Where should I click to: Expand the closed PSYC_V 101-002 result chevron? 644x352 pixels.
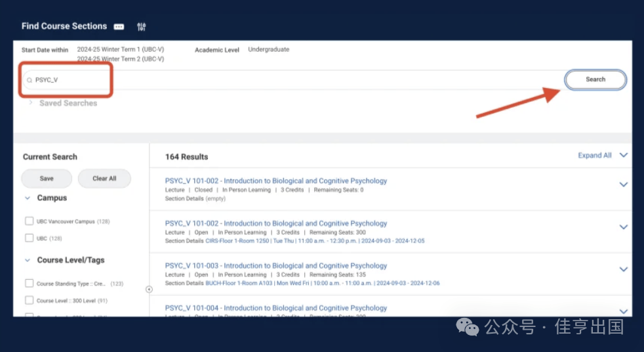coord(623,185)
